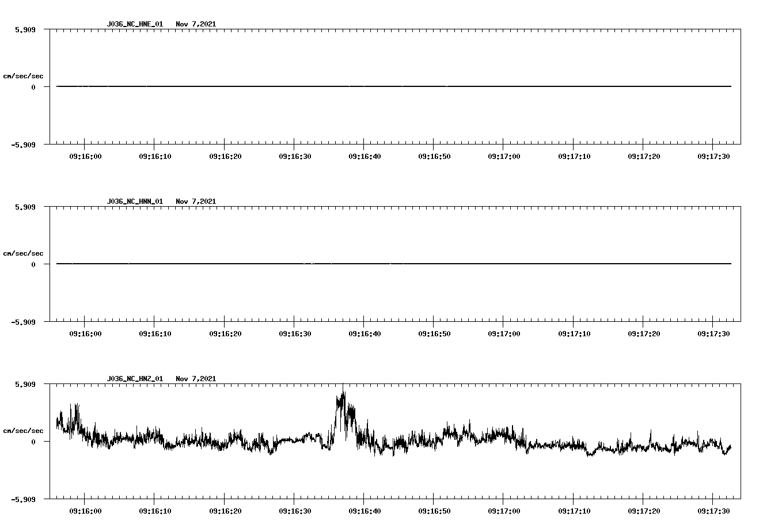Click 09:16:30 time label under HNE plot
This screenshot has width=782, height=532.
pyautogui.click(x=295, y=157)
